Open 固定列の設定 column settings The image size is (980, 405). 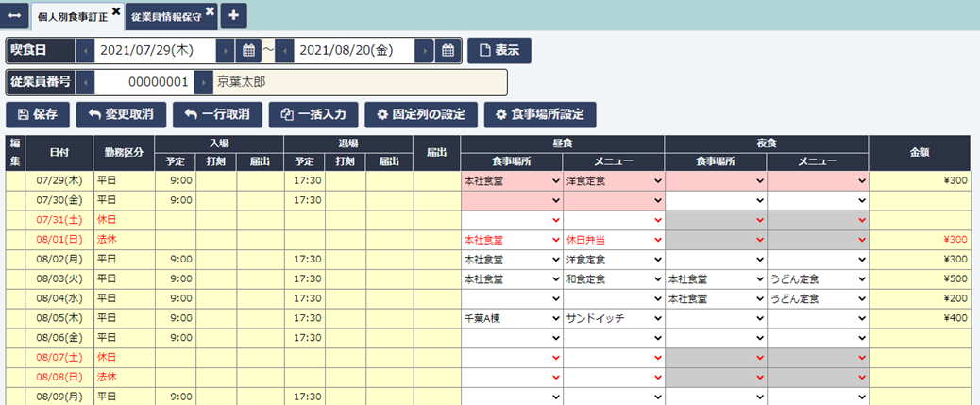420,115
